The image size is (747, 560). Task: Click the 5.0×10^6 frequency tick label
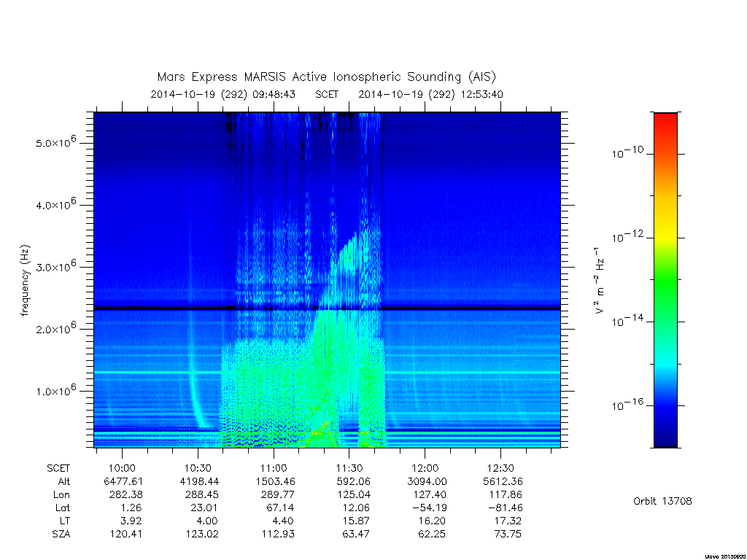click(x=55, y=141)
